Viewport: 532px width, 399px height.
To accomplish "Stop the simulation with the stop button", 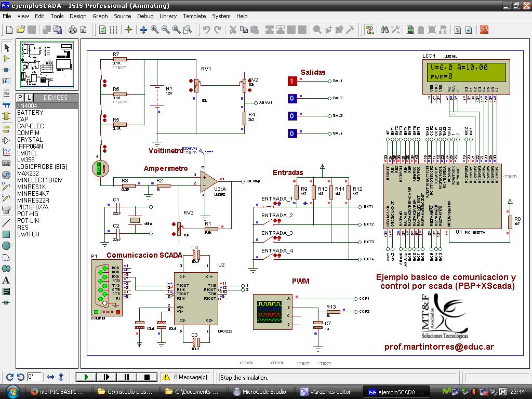I will pyautogui.click(x=147, y=377).
